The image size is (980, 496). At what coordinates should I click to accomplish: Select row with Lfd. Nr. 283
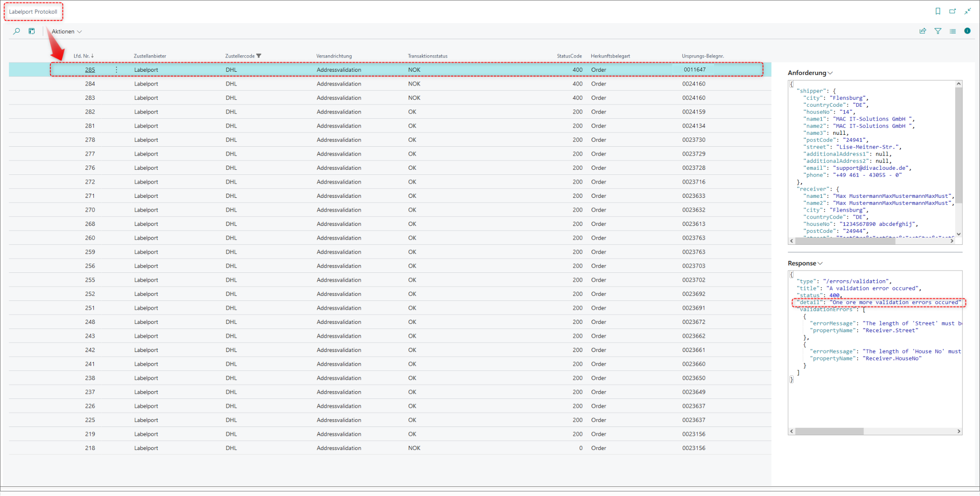click(390, 98)
